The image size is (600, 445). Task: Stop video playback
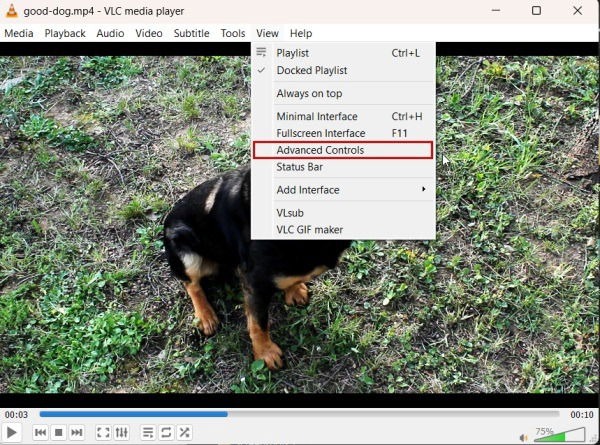tap(59, 433)
